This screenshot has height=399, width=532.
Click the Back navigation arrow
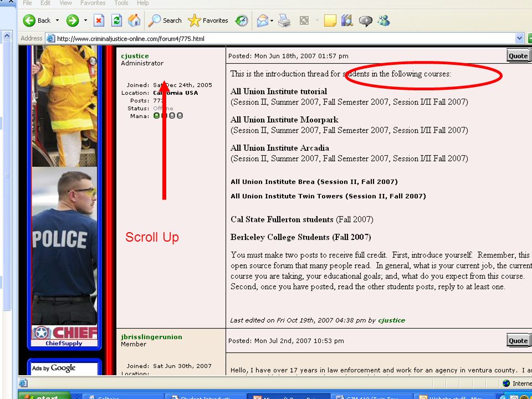coord(29,21)
